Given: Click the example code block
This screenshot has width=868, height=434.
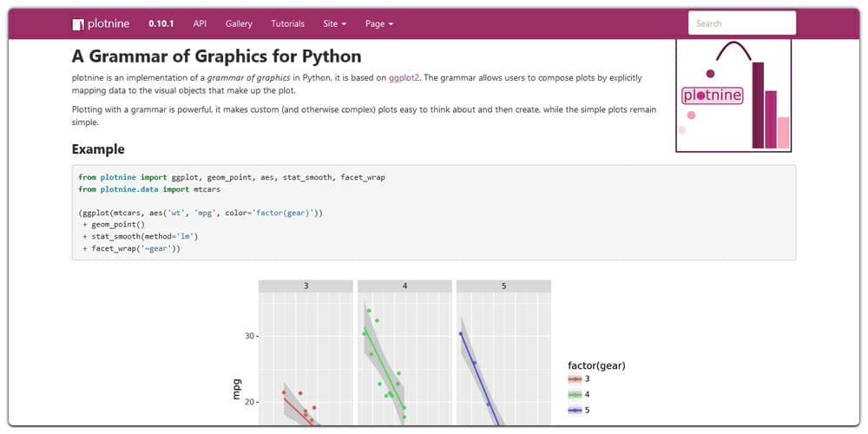Looking at the screenshot, I should (433, 213).
